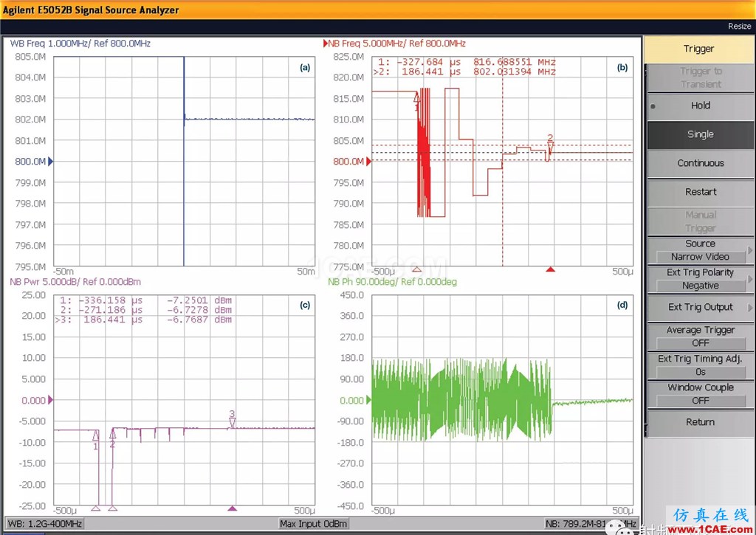
Task: Open Ext Trig Polarity options
Action: click(x=700, y=279)
